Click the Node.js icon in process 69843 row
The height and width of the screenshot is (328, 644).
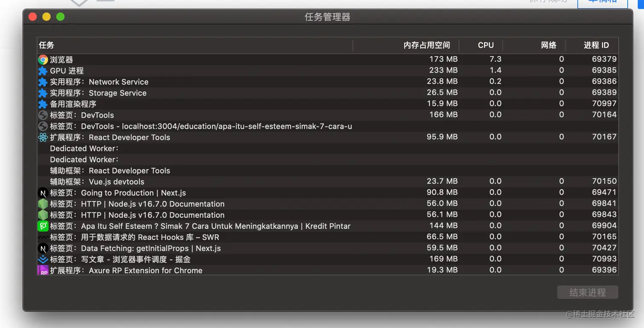[x=43, y=215]
